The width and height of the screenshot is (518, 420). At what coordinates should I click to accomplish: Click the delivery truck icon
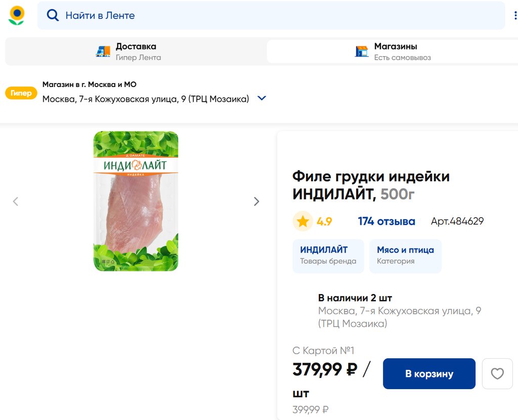pyautogui.click(x=103, y=51)
